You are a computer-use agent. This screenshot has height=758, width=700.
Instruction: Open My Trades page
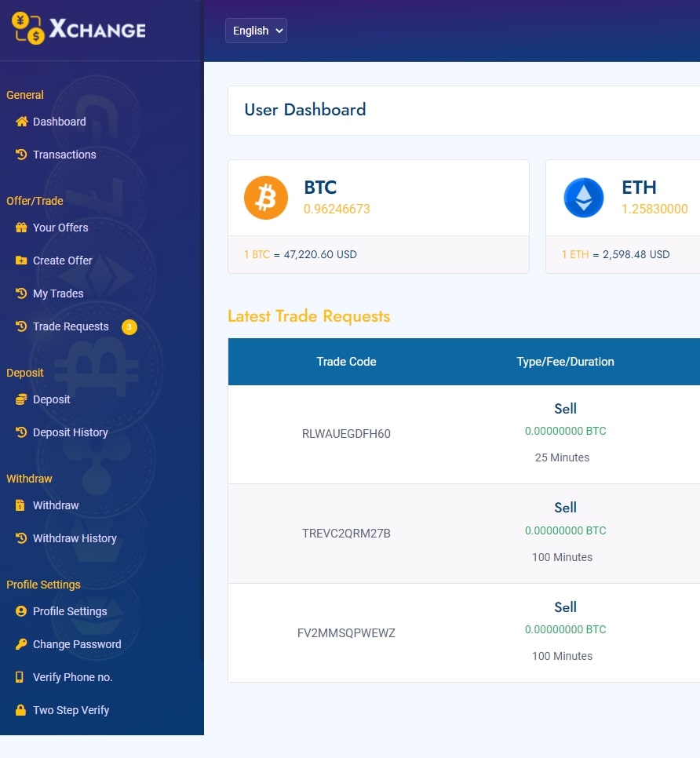[58, 293]
